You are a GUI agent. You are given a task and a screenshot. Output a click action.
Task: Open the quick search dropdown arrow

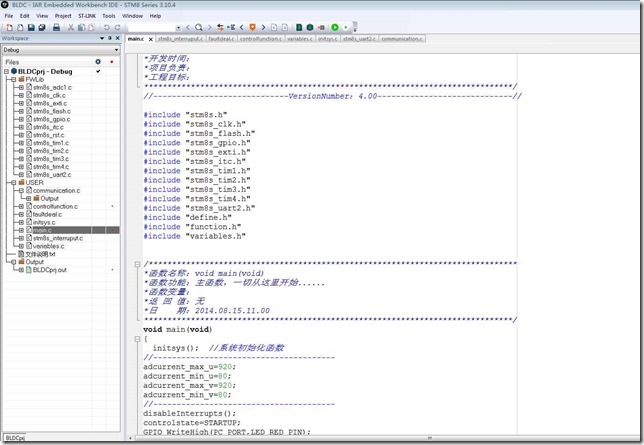tap(178, 28)
